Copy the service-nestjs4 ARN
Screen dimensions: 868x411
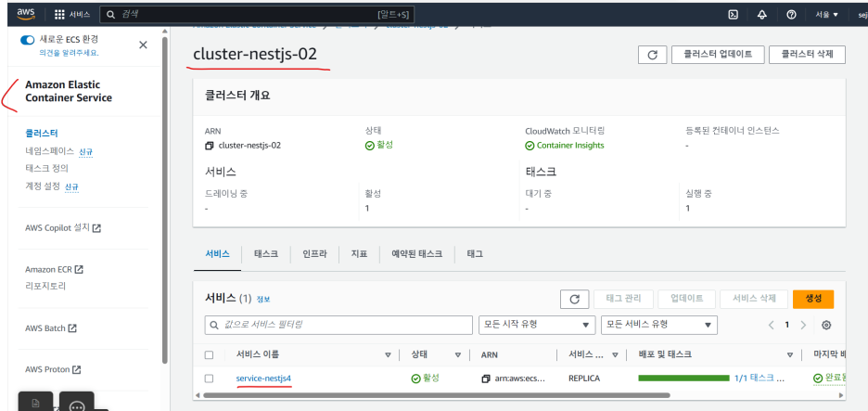click(x=486, y=379)
